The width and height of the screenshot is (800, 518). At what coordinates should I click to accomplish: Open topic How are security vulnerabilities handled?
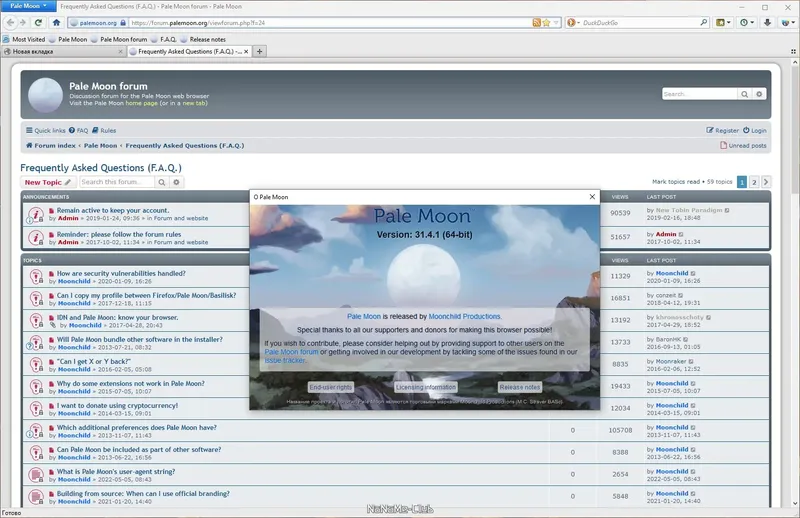pos(121,274)
